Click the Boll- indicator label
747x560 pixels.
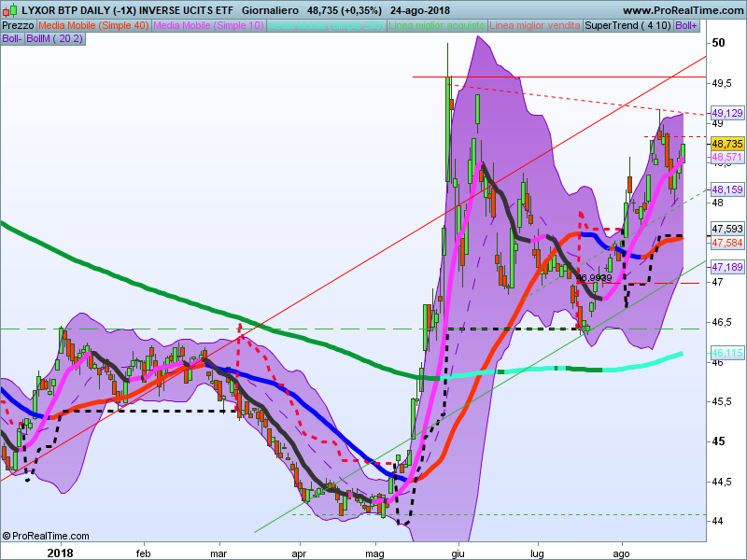tap(12, 38)
